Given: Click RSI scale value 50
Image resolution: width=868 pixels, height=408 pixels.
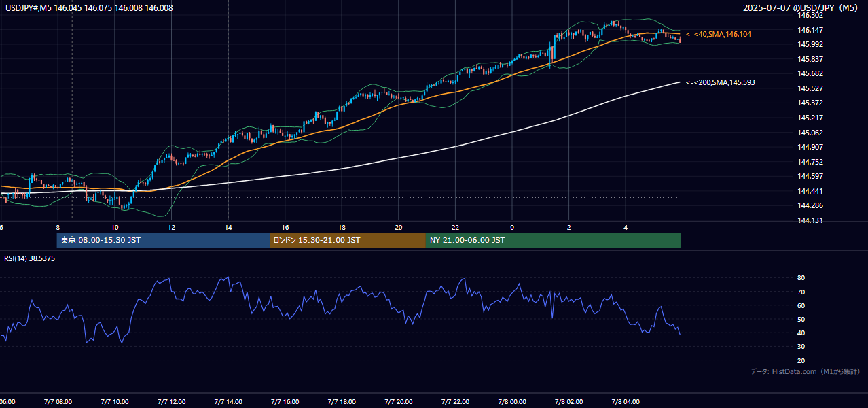Looking at the screenshot, I should pyautogui.click(x=801, y=319).
